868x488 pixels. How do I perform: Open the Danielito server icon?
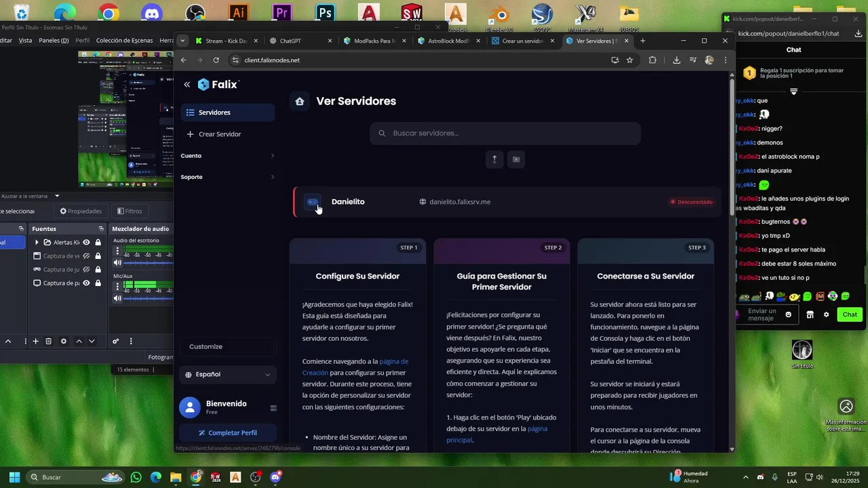[313, 202]
